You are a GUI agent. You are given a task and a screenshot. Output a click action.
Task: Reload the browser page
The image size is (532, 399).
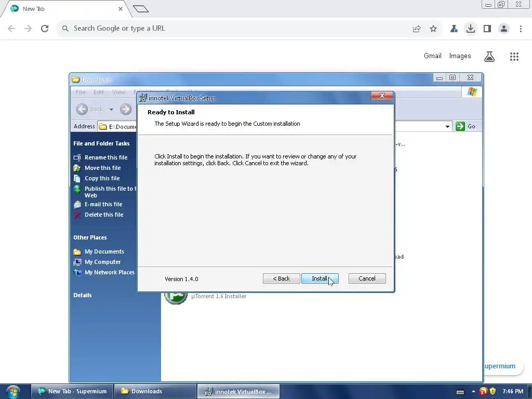[45, 29]
